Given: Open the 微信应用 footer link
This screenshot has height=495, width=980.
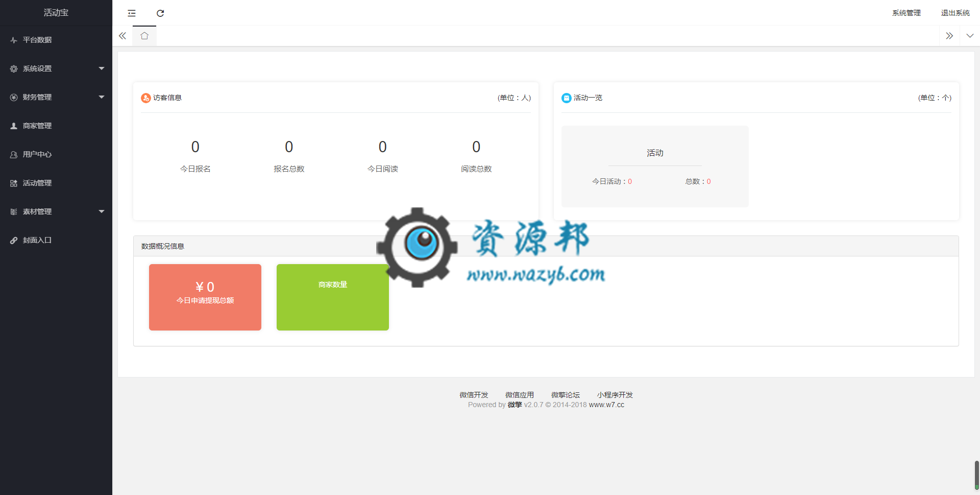Looking at the screenshot, I should click(x=520, y=395).
